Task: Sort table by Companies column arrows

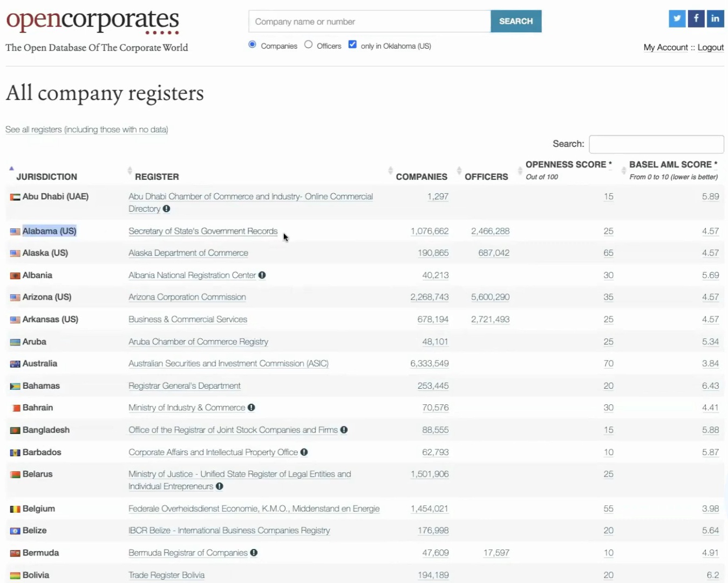Action: (x=390, y=171)
